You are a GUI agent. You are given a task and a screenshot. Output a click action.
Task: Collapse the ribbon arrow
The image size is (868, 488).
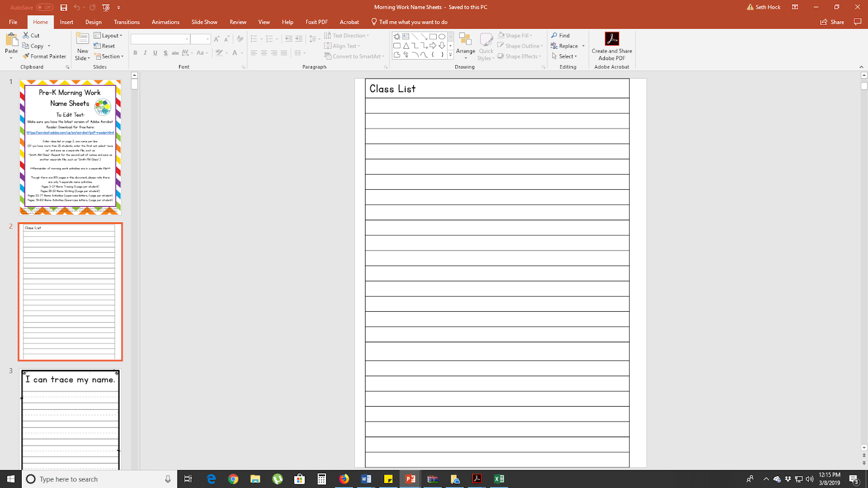pyautogui.click(x=861, y=67)
